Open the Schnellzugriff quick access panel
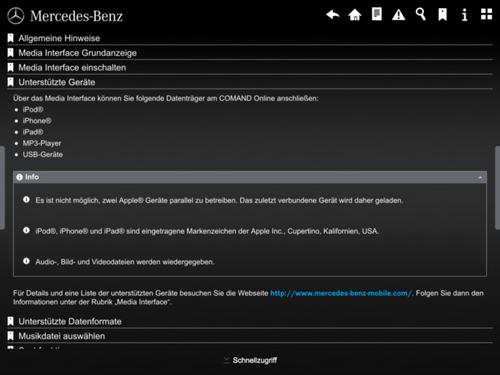500x375 pixels. (x=250, y=360)
